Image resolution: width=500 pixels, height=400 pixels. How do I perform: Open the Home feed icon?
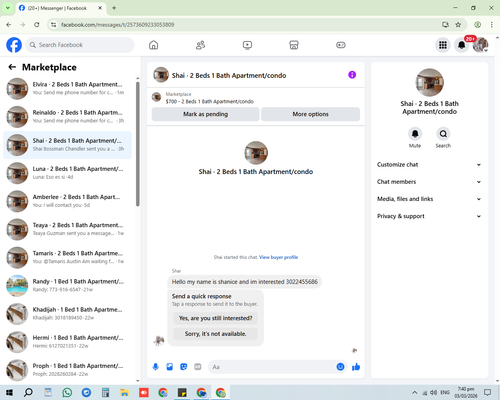coord(154,45)
